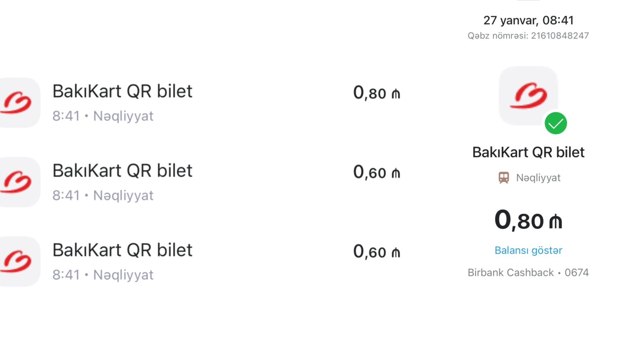
Task: Click the 0,80 ₼ amount in the transaction list
Action: 377,93
